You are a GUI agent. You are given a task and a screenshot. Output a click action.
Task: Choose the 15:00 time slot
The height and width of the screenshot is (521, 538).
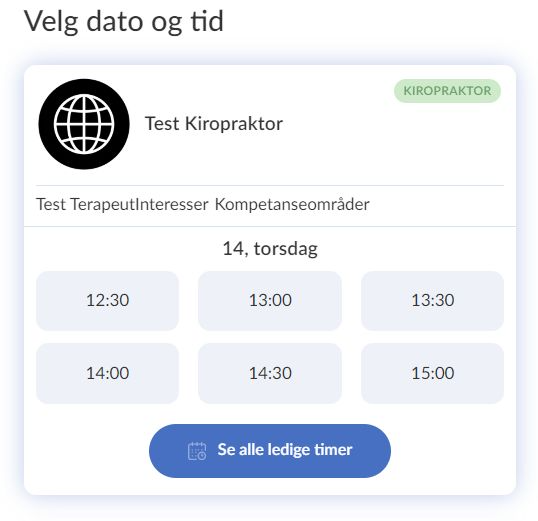pyautogui.click(x=432, y=373)
